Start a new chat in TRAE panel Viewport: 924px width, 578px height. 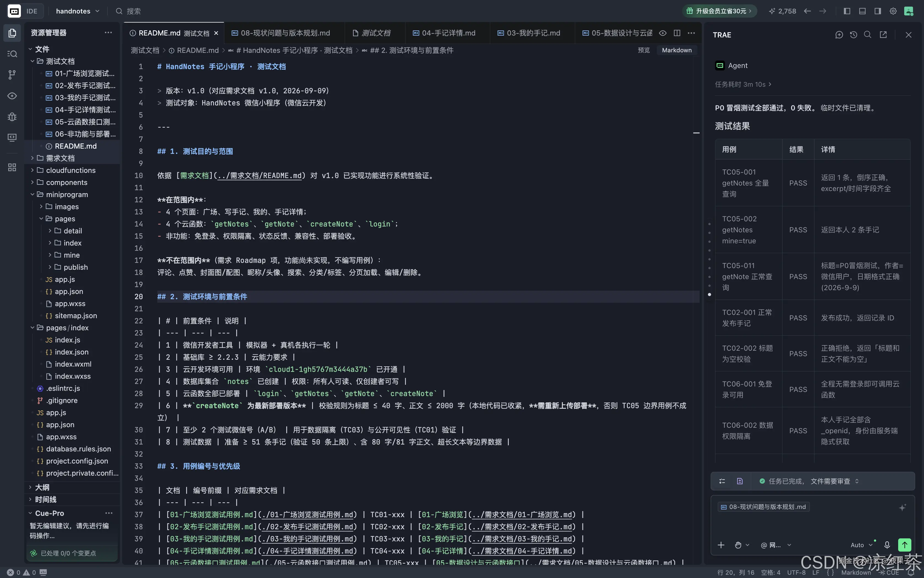coord(839,35)
